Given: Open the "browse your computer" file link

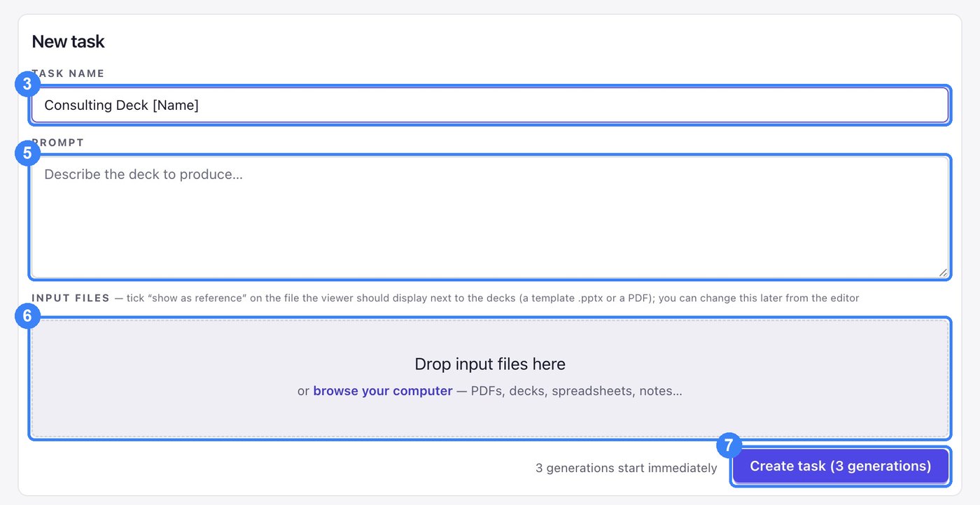Looking at the screenshot, I should tap(383, 391).
